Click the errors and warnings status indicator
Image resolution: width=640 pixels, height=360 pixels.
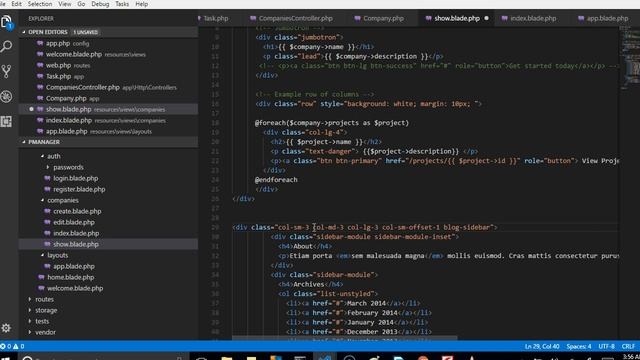(x=12, y=347)
